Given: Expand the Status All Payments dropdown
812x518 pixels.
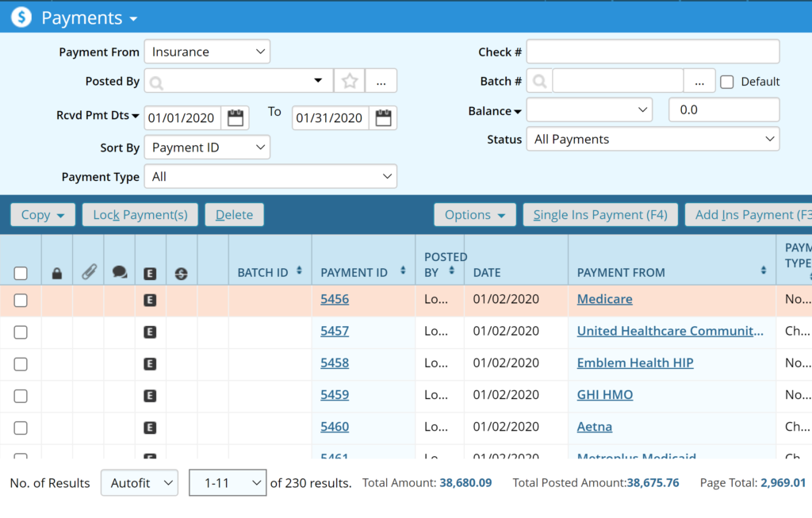Looking at the screenshot, I should tap(653, 140).
